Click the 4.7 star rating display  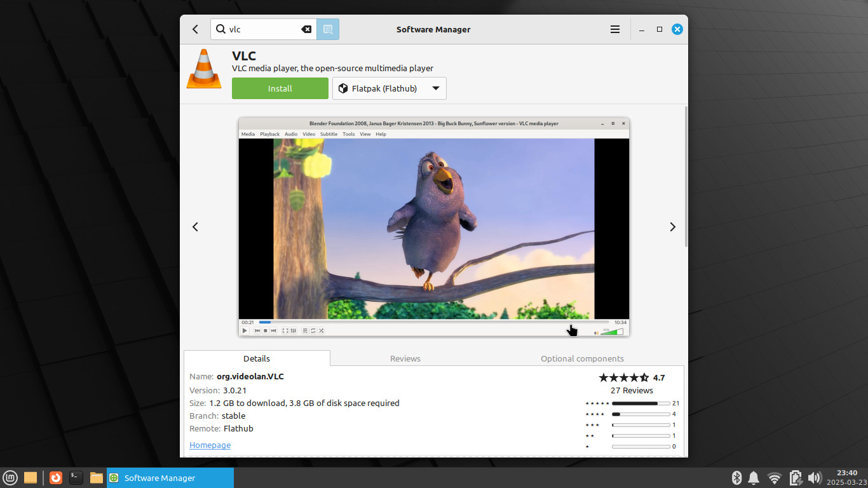tap(632, 377)
